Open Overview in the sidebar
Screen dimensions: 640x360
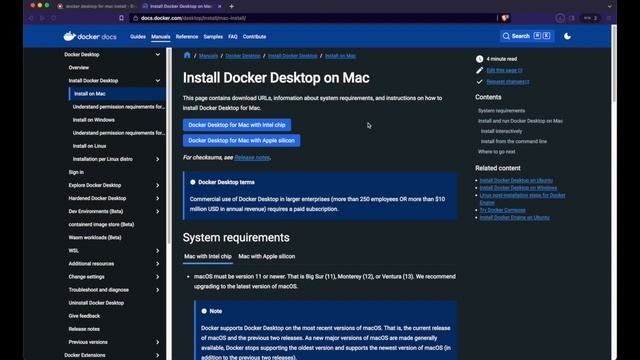point(78,68)
